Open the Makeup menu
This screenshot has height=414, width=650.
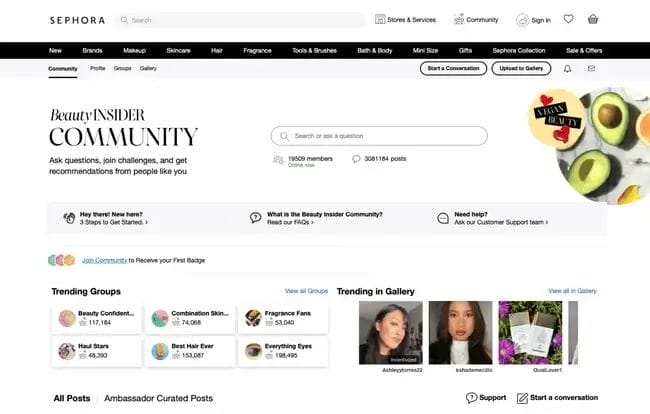[x=134, y=51]
